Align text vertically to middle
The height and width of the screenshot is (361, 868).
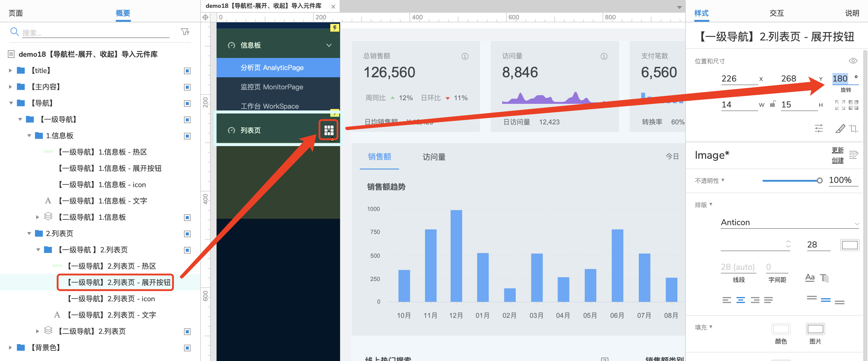[x=825, y=300]
